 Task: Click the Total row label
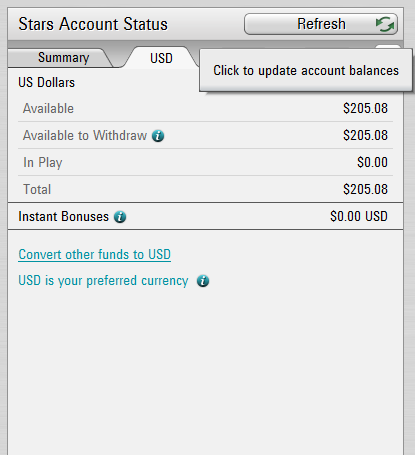37,190
